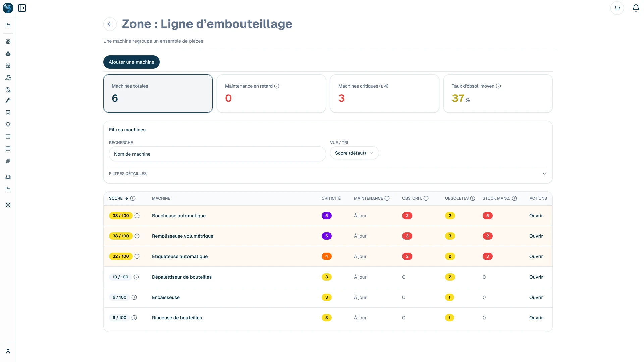Click the 32 / 100 score badge

121,256
